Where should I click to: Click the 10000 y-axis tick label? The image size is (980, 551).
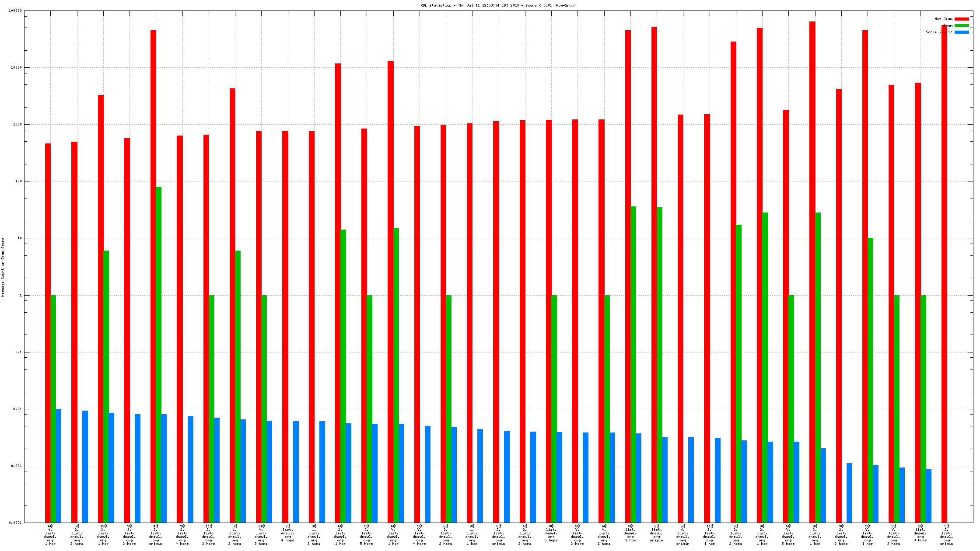tap(17, 68)
